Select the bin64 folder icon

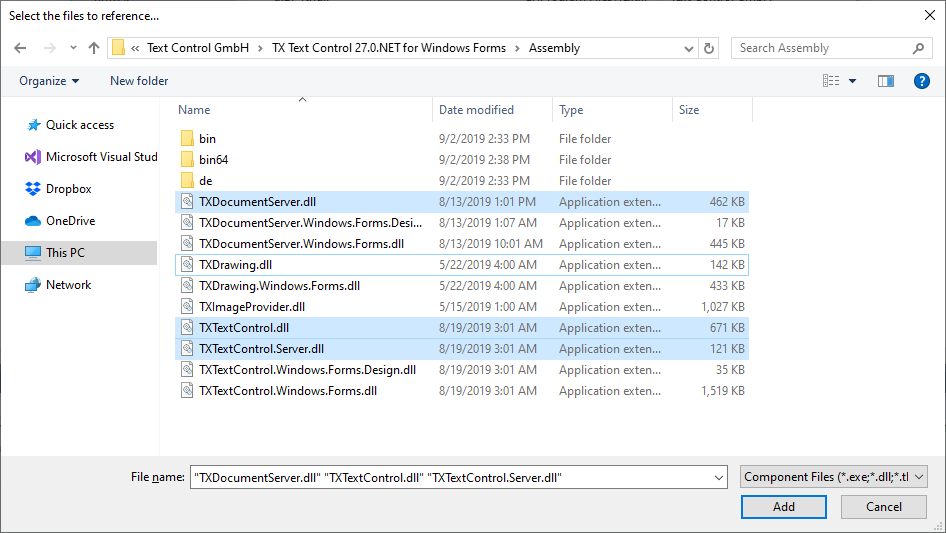click(x=187, y=159)
